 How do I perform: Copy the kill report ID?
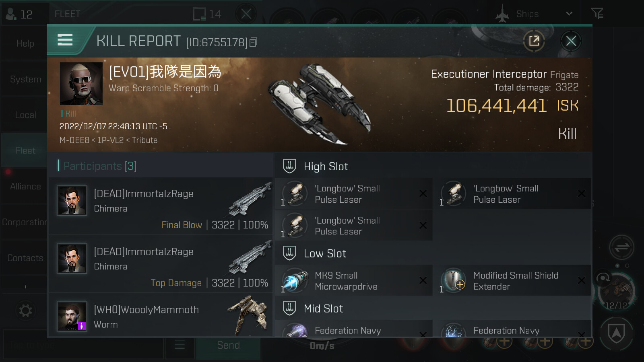pos(253,42)
